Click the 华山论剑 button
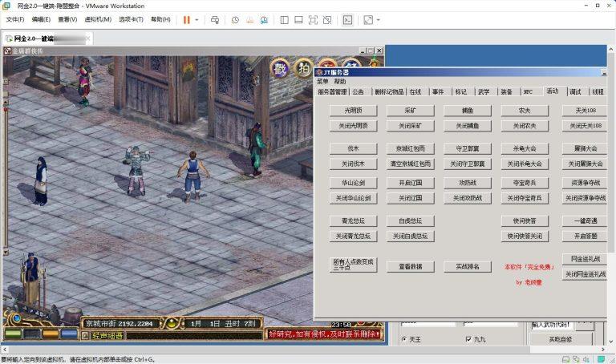Screen dimensions: 616x364 [x=353, y=183]
